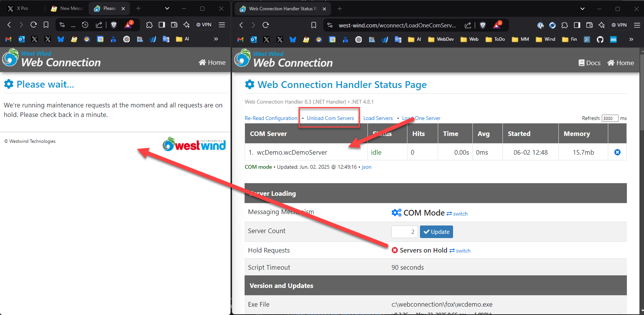
Task: Show more bookmarks chevron in left window
Action: (216, 39)
